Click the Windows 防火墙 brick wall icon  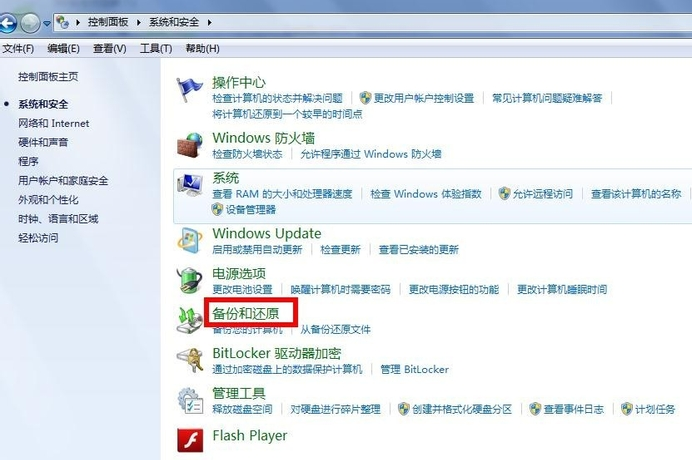pos(190,145)
